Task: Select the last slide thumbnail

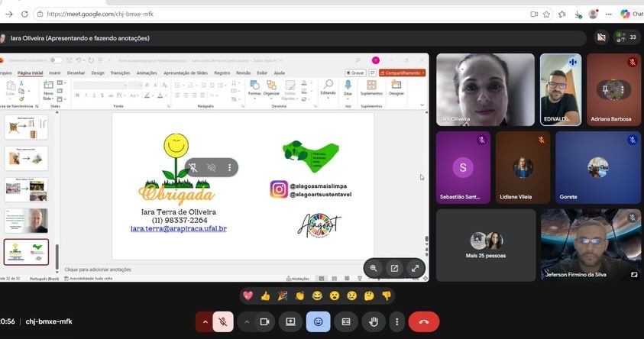Action: (x=26, y=252)
